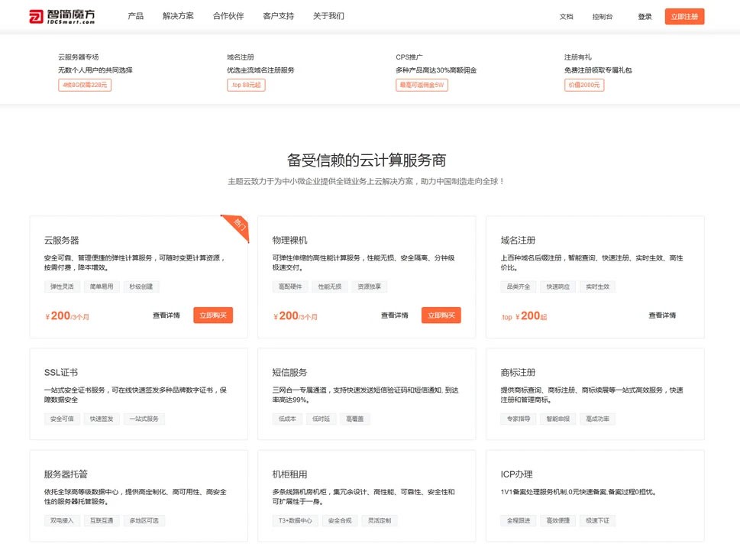The image size is (740, 560).
Task: Open the 产品 menu
Action: pos(135,16)
